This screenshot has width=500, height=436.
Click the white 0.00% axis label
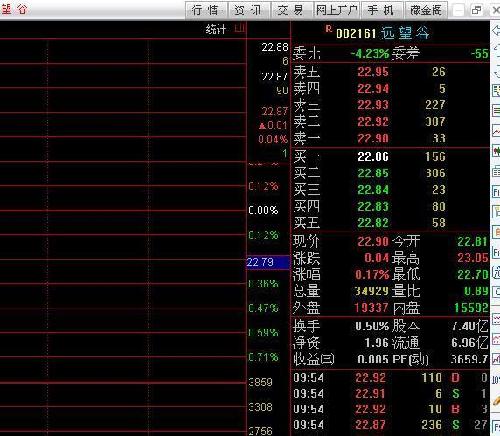(263, 210)
